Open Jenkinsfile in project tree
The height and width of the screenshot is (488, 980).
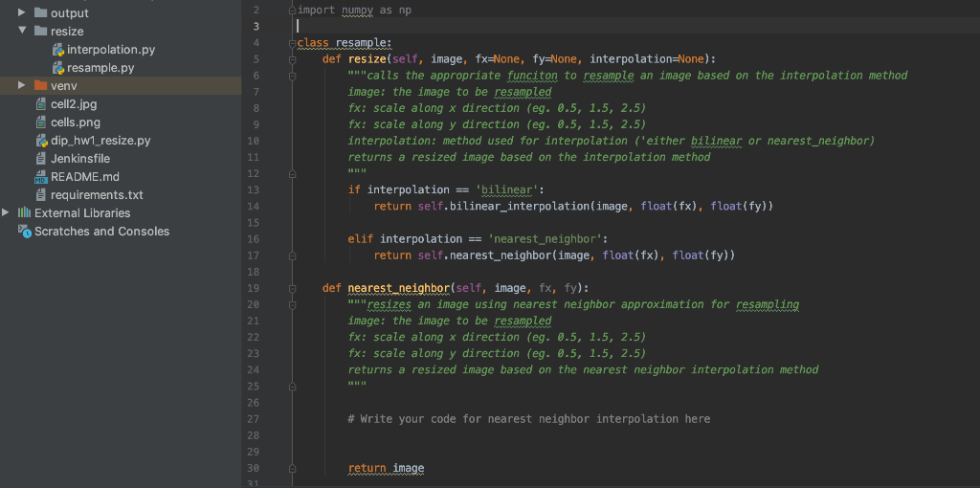tap(80, 158)
